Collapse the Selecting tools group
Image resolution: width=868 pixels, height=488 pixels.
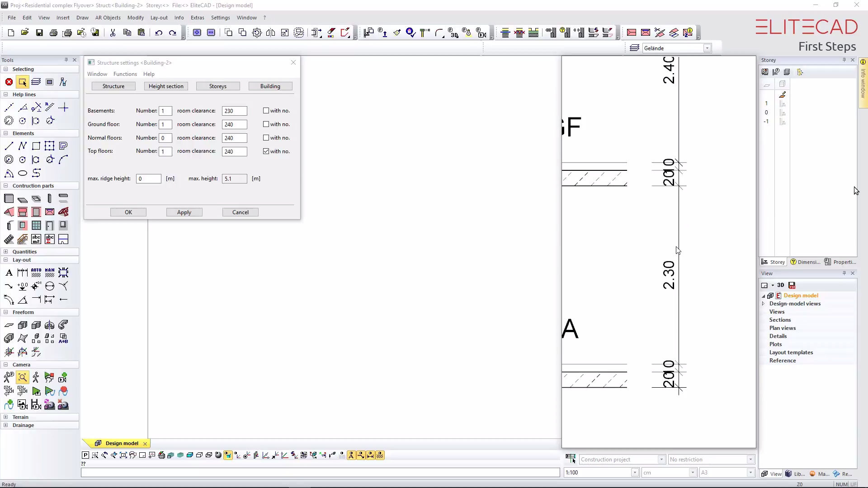point(6,69)
